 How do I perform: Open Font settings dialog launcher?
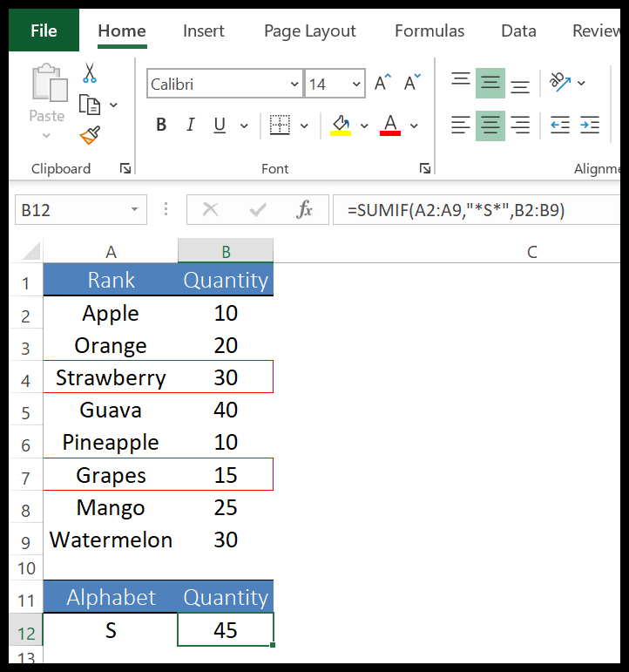424,168
